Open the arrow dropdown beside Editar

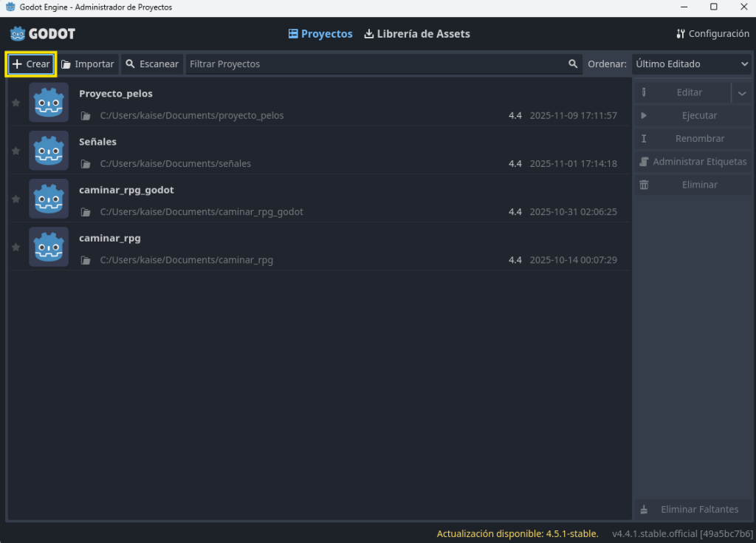(x=742, y=93)
